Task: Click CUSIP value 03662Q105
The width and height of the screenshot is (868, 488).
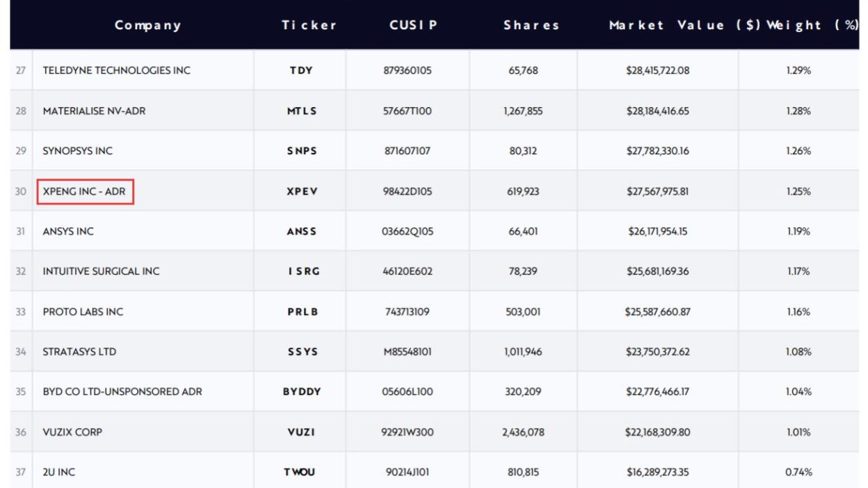Action: click(x=408, y=231)
